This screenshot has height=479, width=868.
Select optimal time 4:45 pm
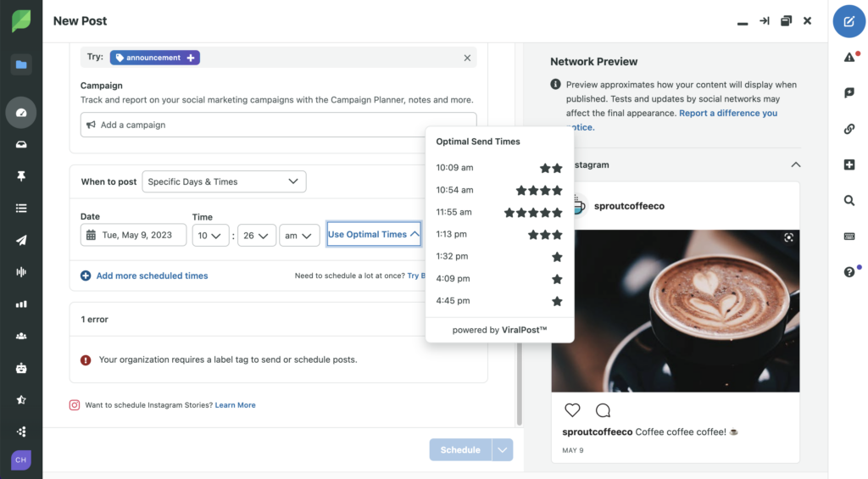[x=498, y=301]
